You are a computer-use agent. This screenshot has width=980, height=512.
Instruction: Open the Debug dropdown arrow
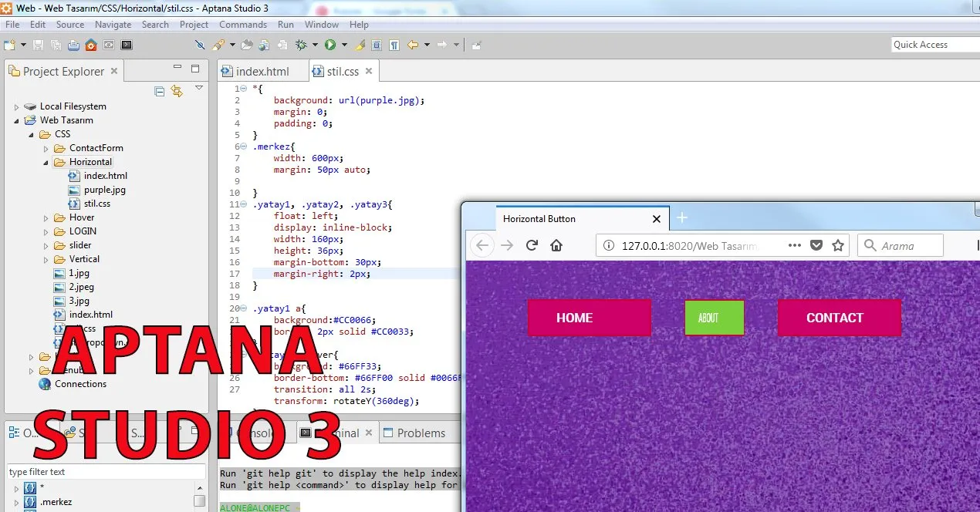coord(315,45)
